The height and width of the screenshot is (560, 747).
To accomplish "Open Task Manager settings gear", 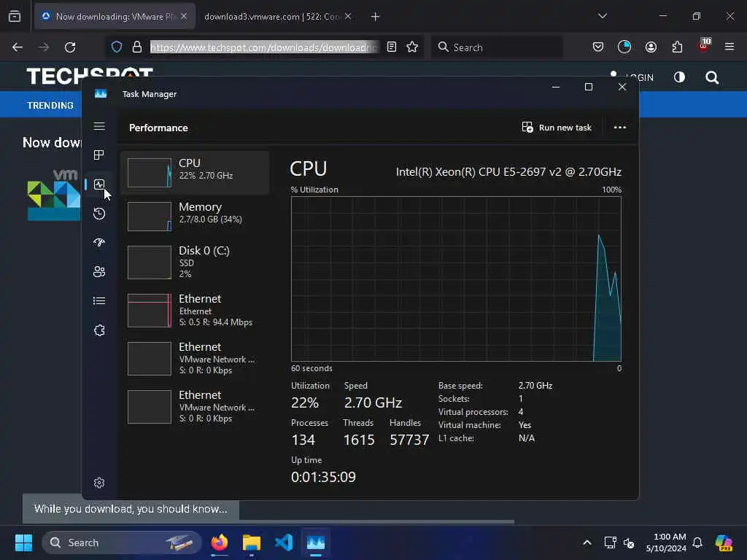I will tap(99, 483).
